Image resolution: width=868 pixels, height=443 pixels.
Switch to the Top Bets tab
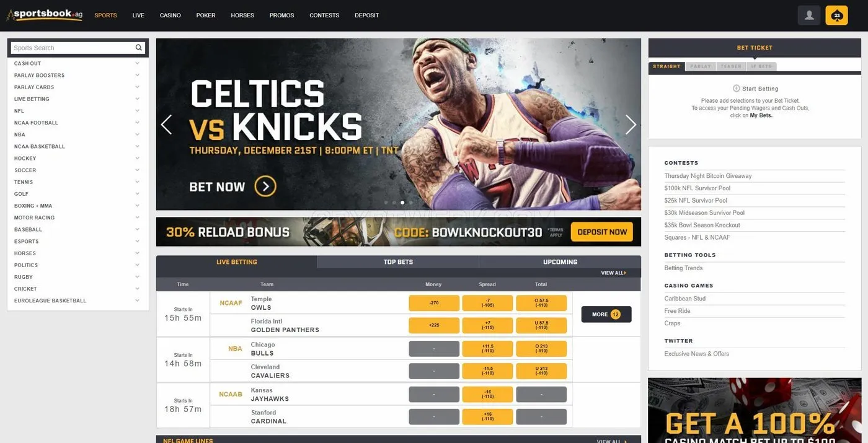pyautogui.click(x=398, y=262)
